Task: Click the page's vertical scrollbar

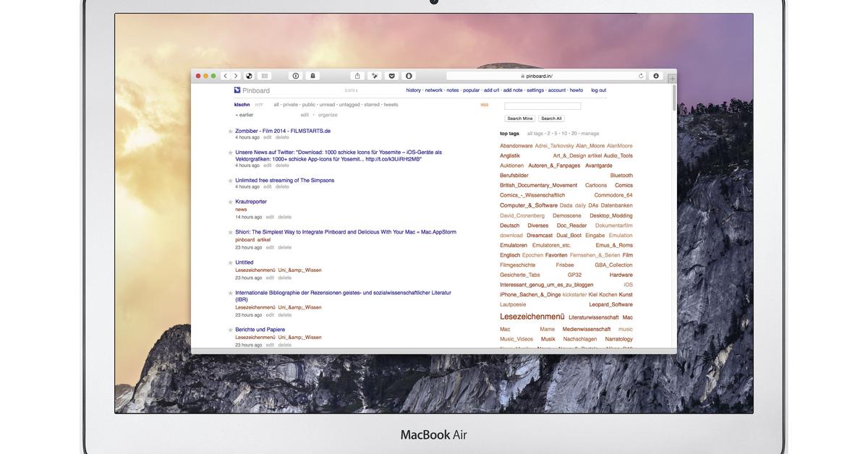Action: click(674, 98)
